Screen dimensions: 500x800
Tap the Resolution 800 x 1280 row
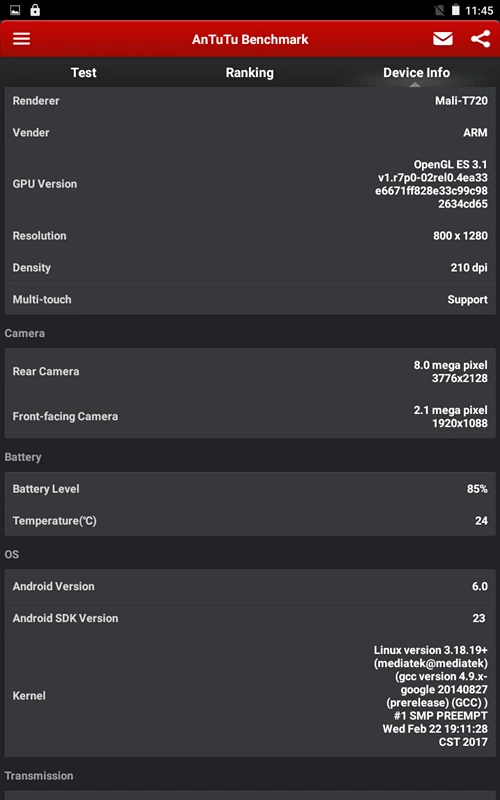(x=250, y=236)
